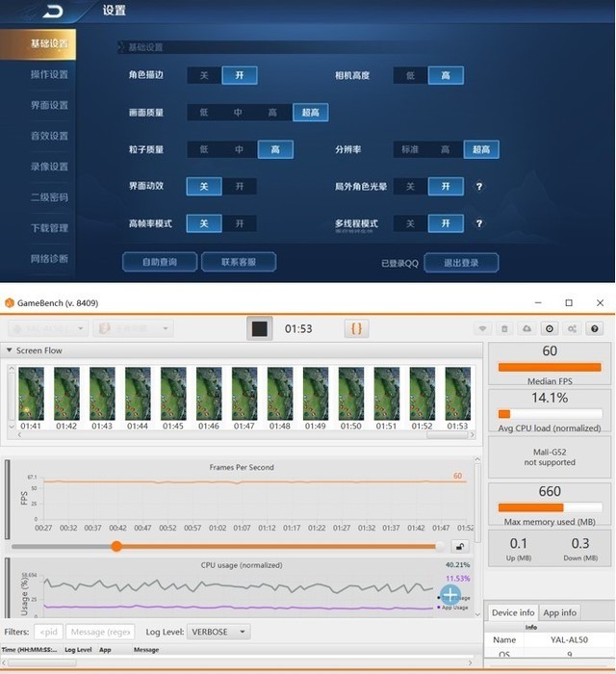Screen dimensions: 616x674
Task: Stop recording with the black square button
Action: 260,329
